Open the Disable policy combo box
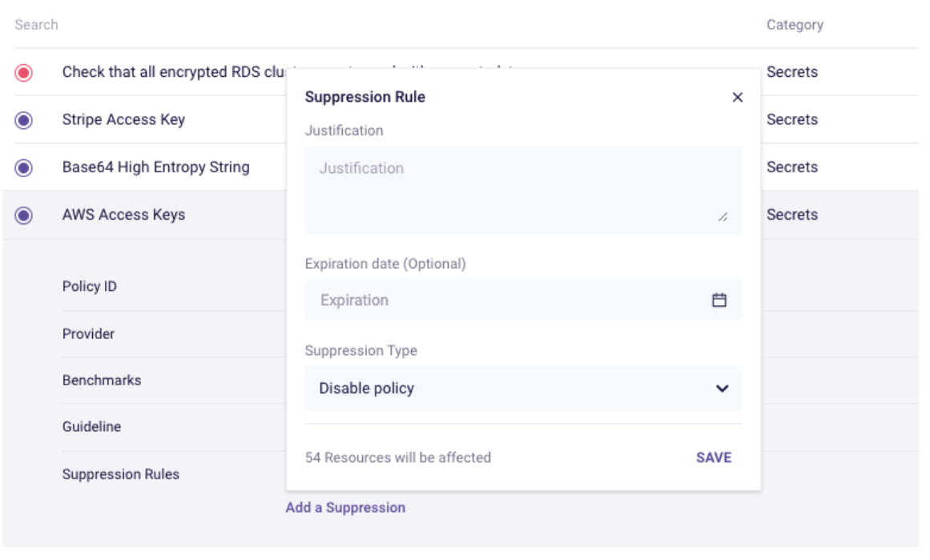 523,389
